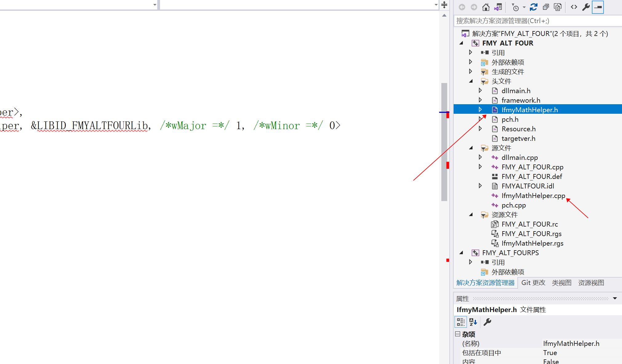Click the Home icon in Solution Explorer toolbar

coord(486,7)
